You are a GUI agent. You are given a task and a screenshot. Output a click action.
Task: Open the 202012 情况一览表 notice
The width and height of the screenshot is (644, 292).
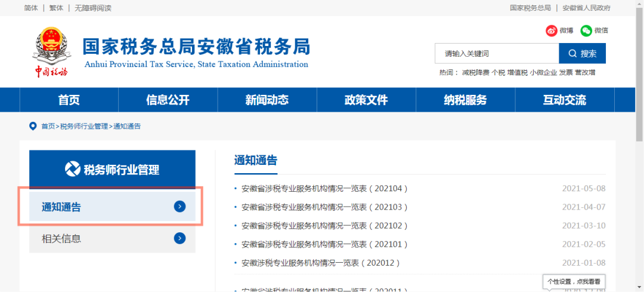click(x=321, y=263)
